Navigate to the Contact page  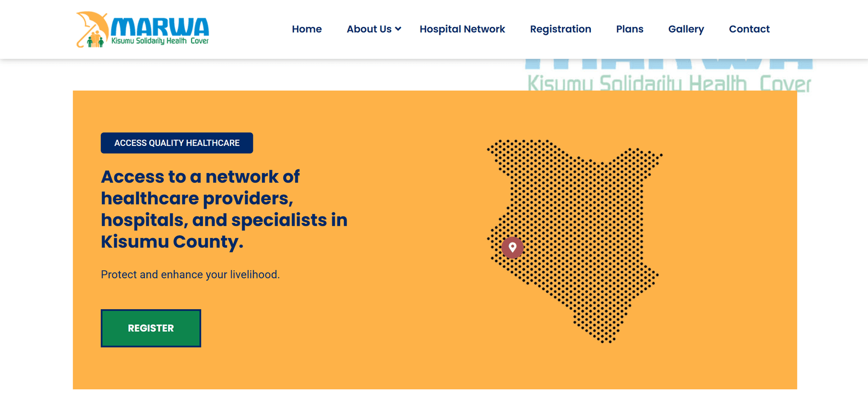pos(749,29)
